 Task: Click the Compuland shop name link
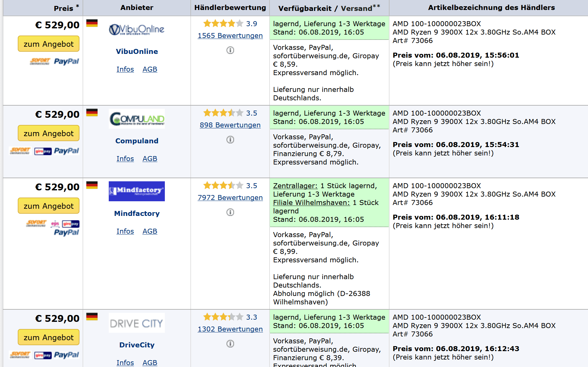(137, 141)
